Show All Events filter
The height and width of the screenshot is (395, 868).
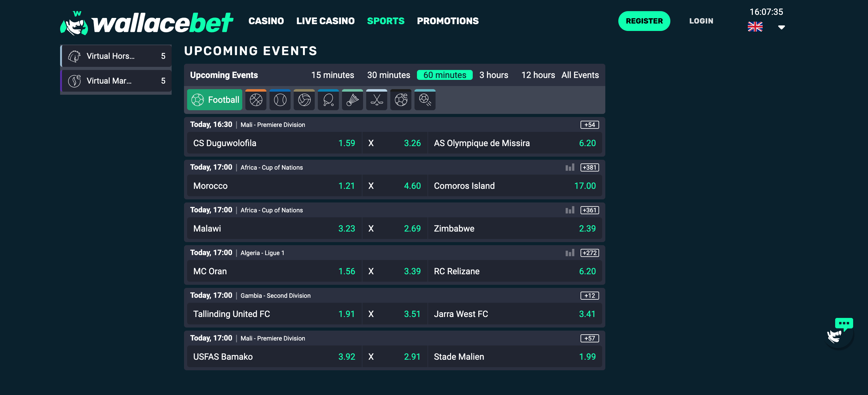[580, 75]
